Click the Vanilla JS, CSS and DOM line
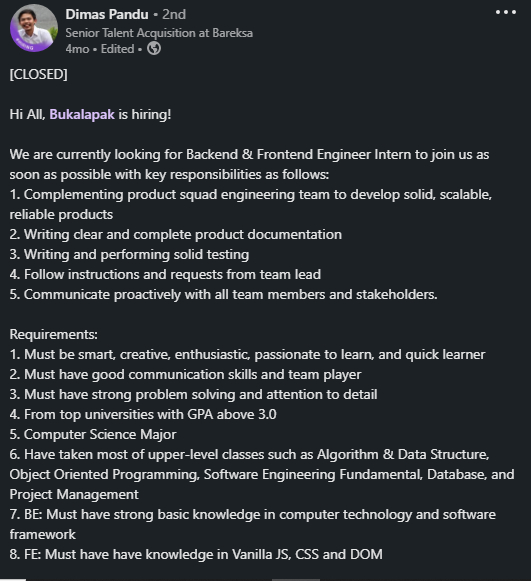This screenshot has width=531, height=581. (x=196, y=554)
